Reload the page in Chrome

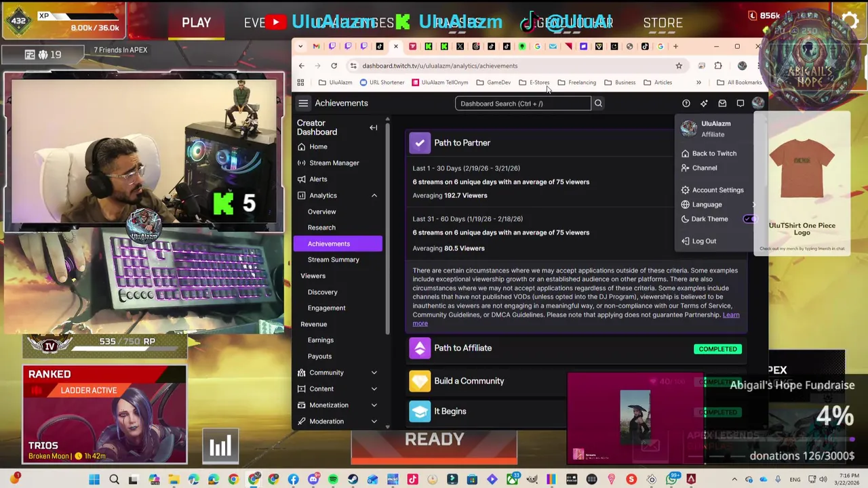[x=334, y=66]
